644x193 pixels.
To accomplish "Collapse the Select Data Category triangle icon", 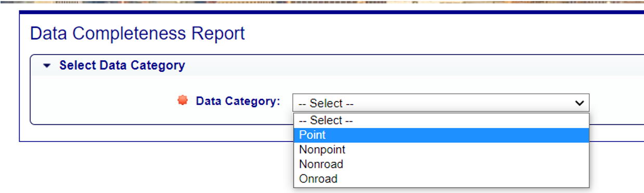I will tap(47, 66).
